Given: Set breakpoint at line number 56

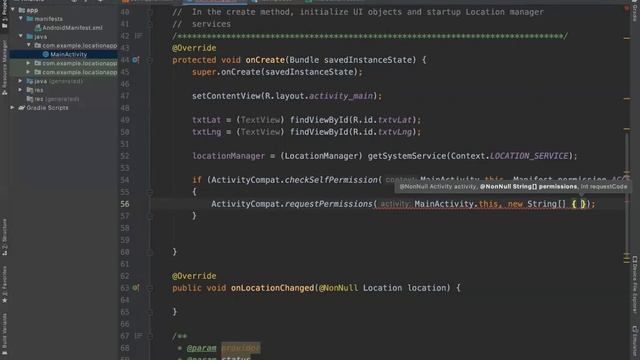Looking at the screenshot, I should click(x=125, y=204).
